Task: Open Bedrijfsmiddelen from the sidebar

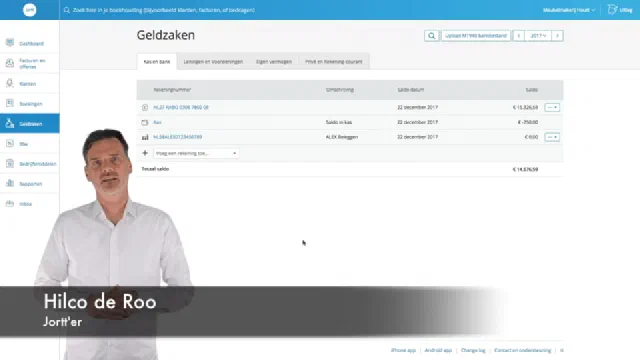Action: (x=38, y=164)
